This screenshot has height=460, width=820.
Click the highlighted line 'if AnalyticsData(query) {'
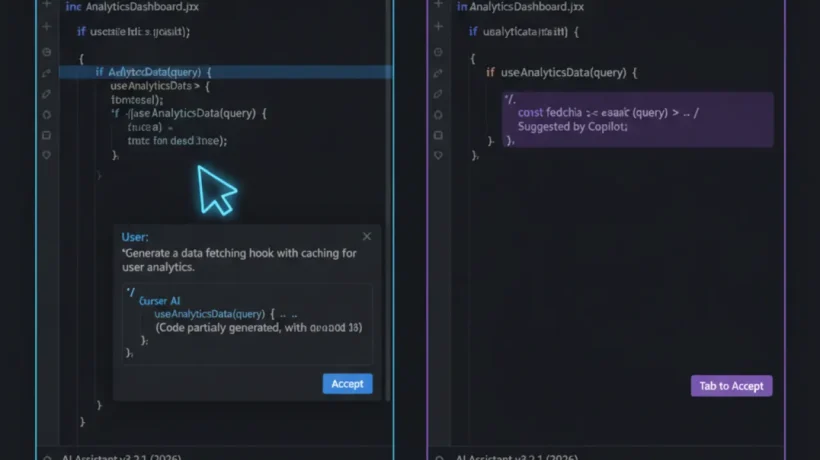(225, 72)
